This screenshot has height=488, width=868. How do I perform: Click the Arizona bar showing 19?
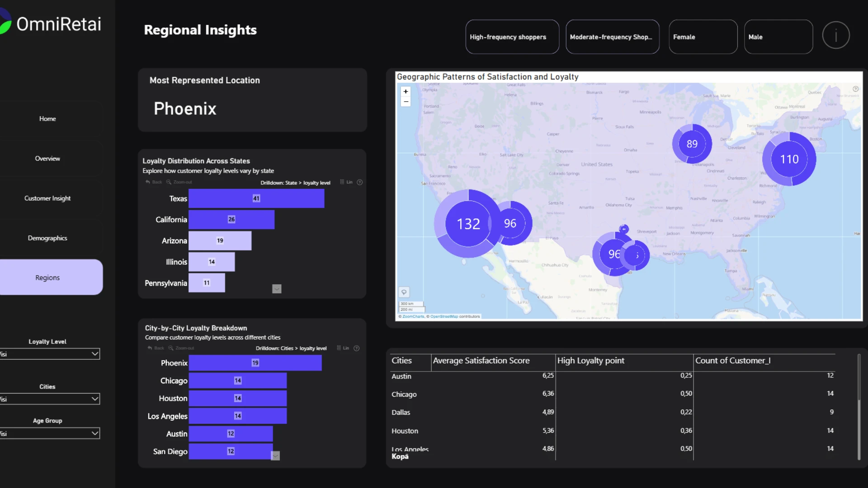pyautogui.click(x=220, y=241)
